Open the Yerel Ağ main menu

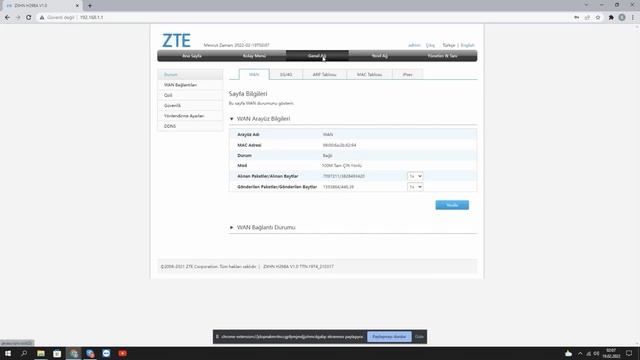click(x=380, y=56)
